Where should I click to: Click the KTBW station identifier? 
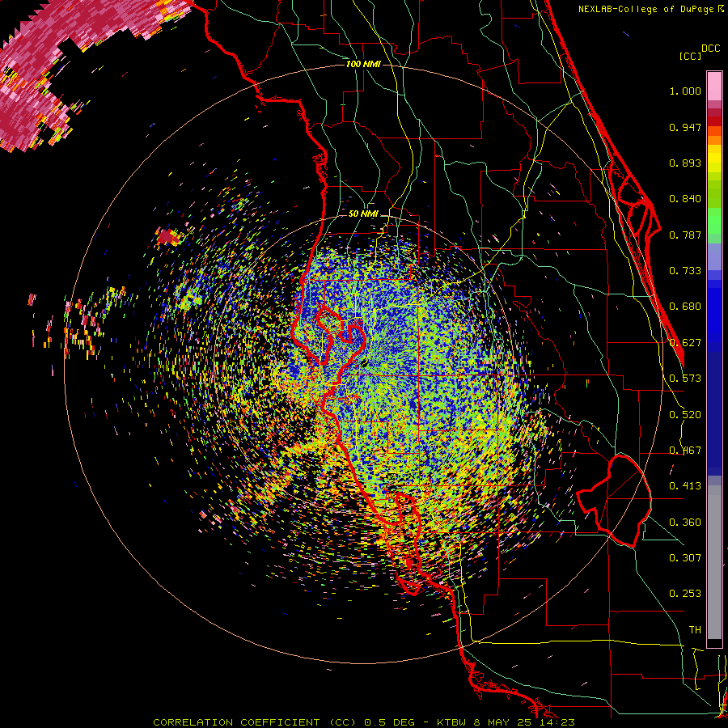tap(451, 722)
